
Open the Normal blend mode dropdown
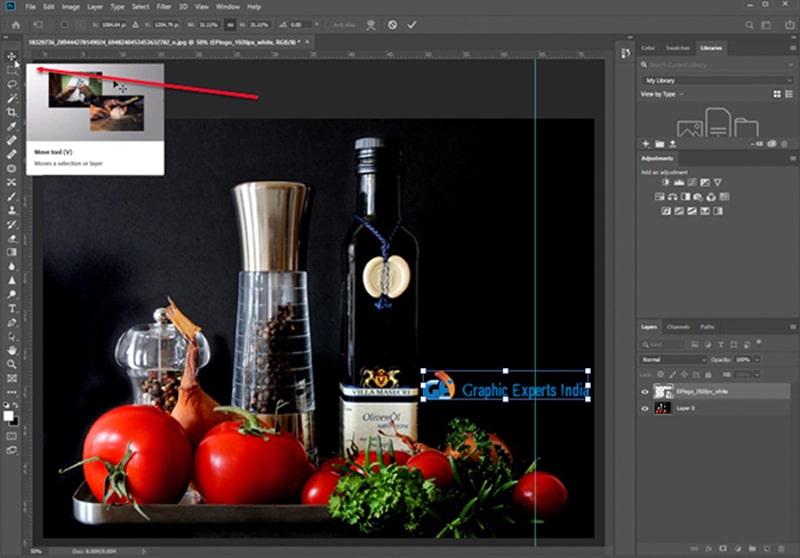point(673,360)
